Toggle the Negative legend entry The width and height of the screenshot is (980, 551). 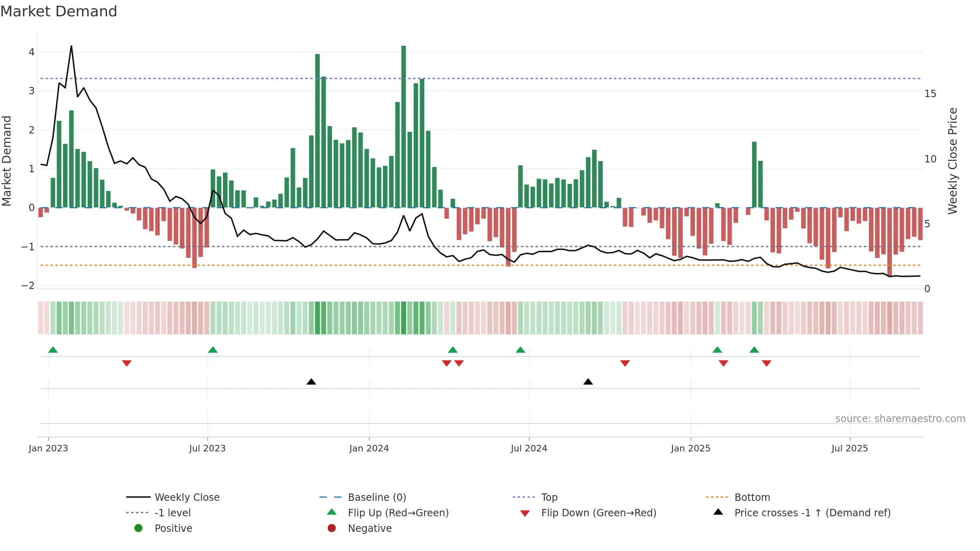coord(360,528)
